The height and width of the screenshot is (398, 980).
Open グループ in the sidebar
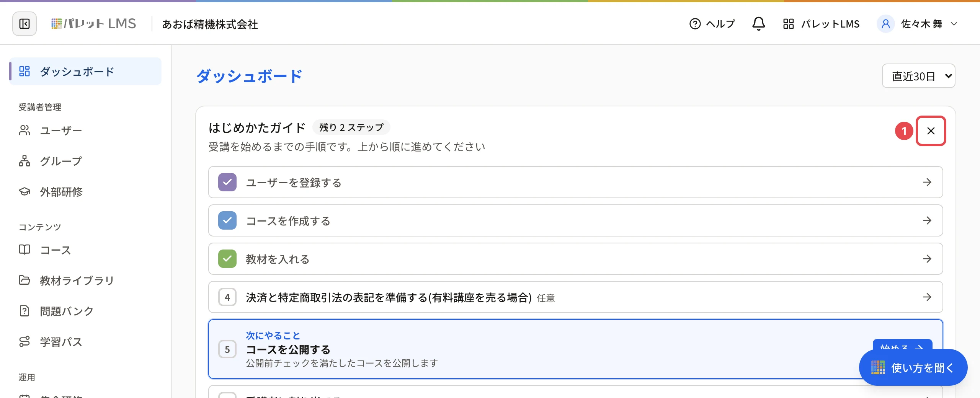pos(85,161)
